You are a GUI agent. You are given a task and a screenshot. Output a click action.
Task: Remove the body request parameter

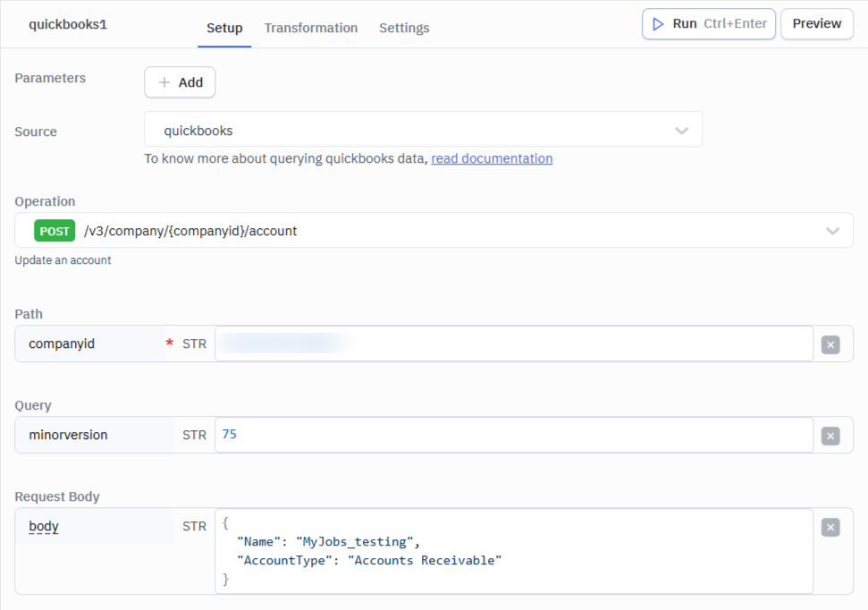pyautogui.click(x=830, y=528)
